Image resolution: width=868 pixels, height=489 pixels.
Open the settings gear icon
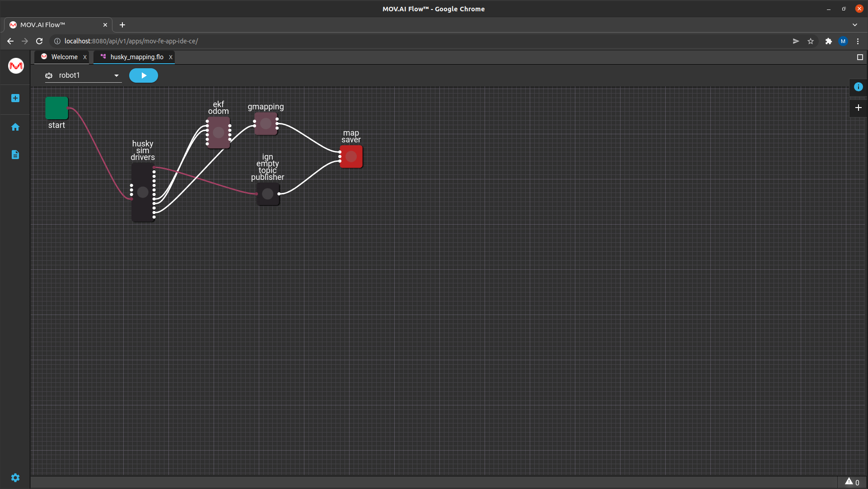(x=15, y=478)
